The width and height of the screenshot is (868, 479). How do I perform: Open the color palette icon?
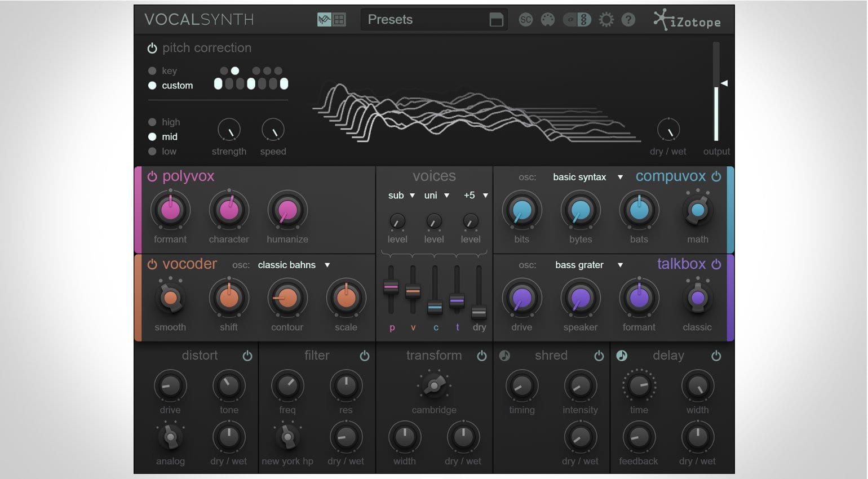click(x=548, y=20)
